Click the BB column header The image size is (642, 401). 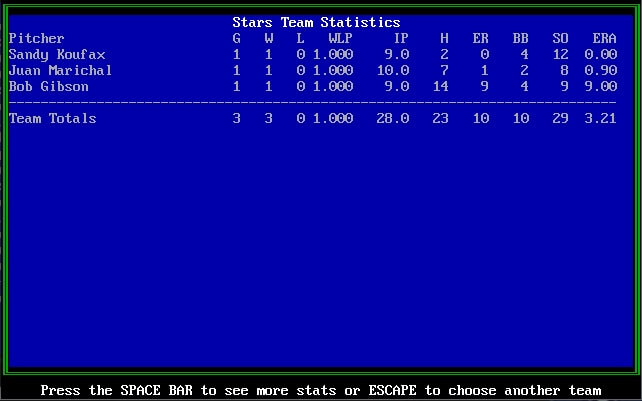tap(521, 39)
